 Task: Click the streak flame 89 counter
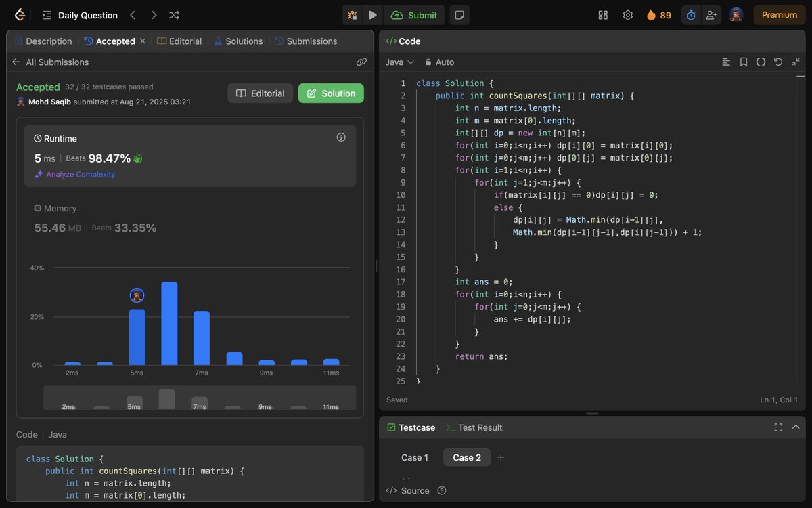(659, 15)
